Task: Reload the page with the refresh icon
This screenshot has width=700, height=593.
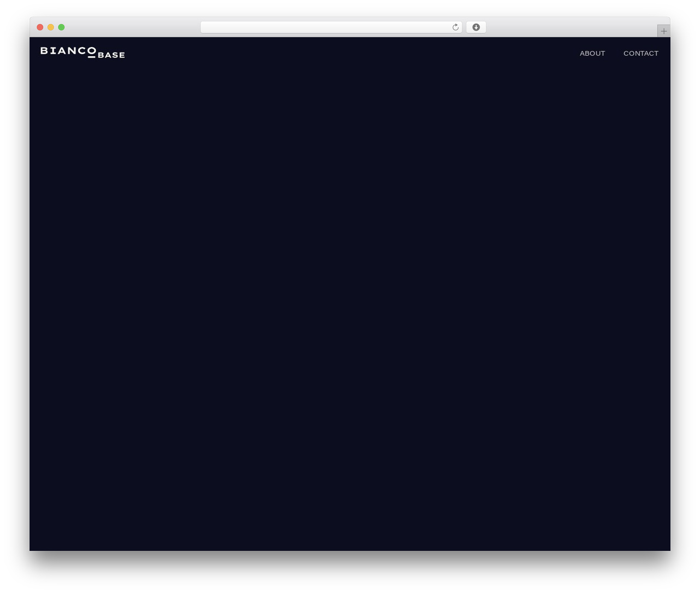Action: [456, 27]
